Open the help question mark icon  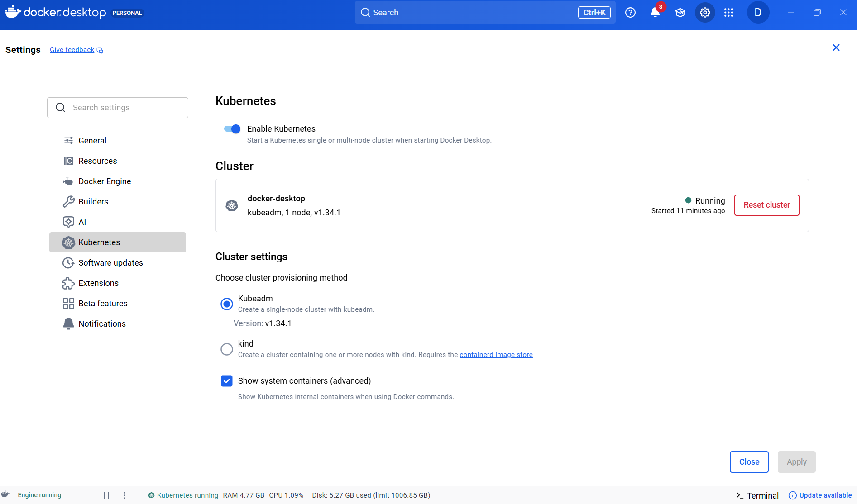630,13
